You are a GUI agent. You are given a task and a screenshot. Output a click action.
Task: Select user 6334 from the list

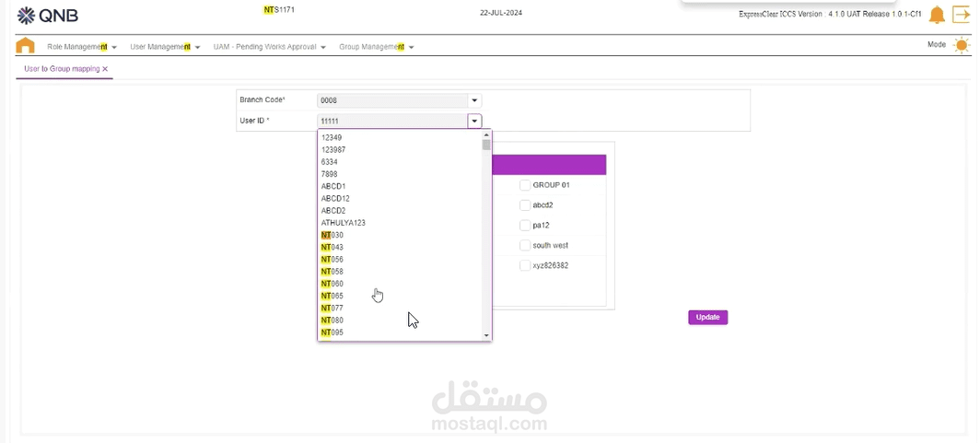(x=400, y=162)
